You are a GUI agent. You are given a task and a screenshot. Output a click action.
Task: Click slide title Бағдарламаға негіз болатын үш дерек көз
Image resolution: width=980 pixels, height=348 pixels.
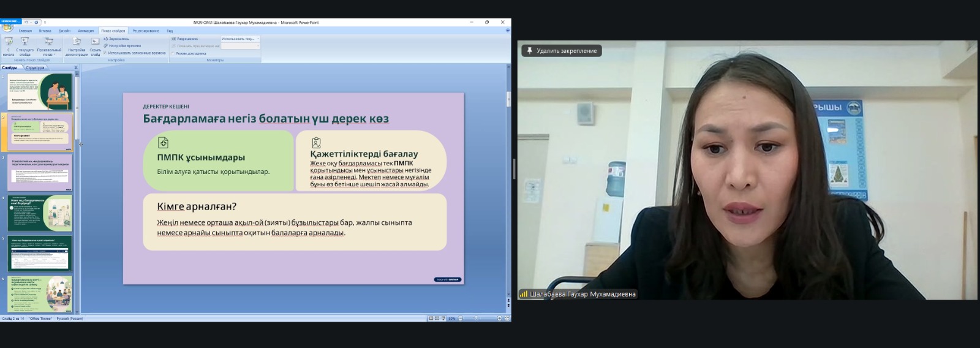(266, 118)
